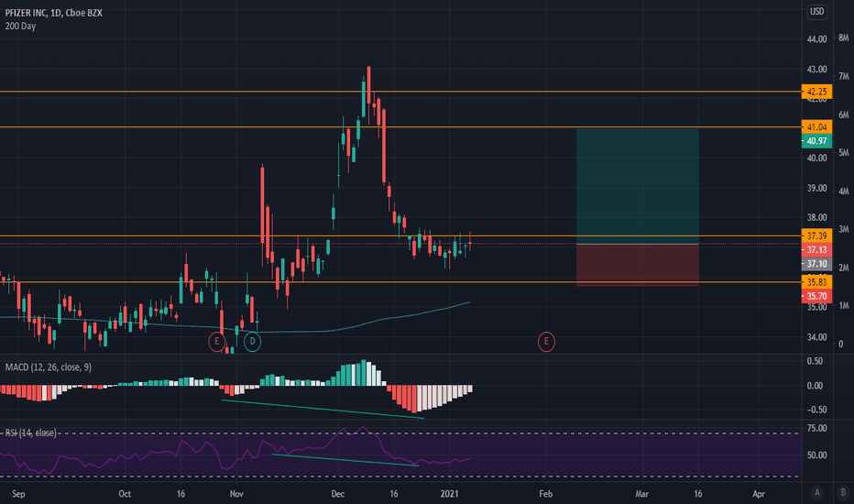This screenshot has width=854, height=504.
Task: Click the green trendline under MACD histogram
Action: (x=323, y=410)
